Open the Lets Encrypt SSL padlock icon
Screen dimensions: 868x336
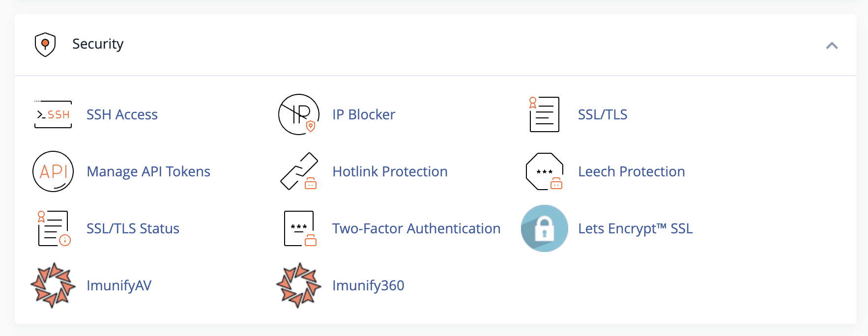[x=545, y=228]
